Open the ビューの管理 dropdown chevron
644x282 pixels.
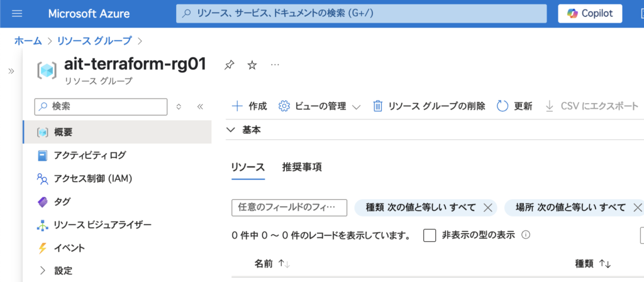pyautogui.click(x=356, y=107)
